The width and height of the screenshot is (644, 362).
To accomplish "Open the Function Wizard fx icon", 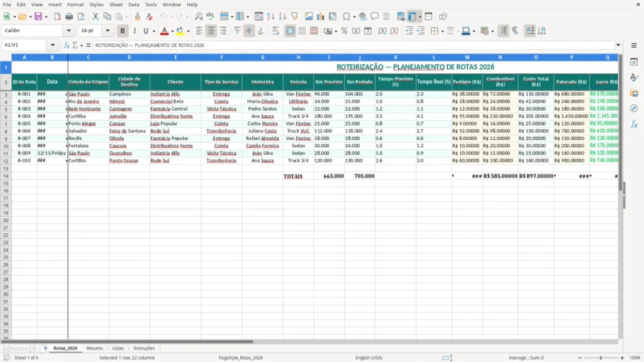I will click(x=67, y=45).
